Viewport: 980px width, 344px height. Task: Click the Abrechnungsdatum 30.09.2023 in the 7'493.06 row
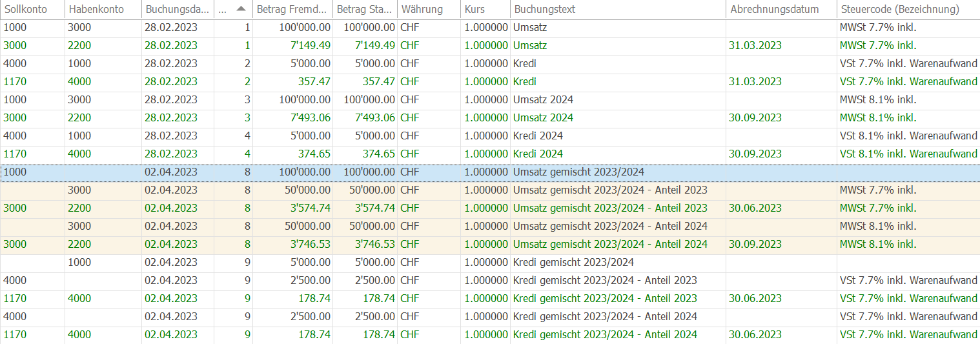point(755,117)
